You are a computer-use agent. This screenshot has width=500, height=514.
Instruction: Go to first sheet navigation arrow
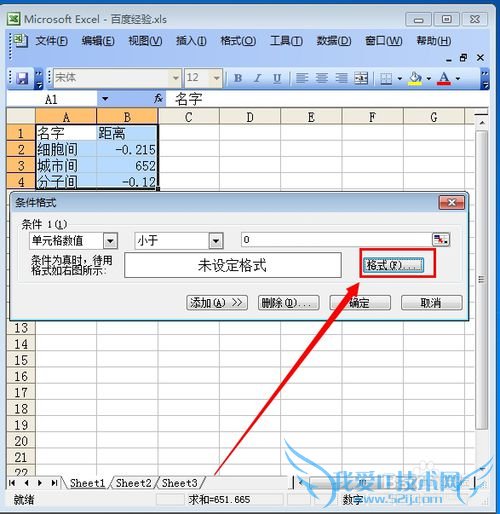(x=12, y=483)
